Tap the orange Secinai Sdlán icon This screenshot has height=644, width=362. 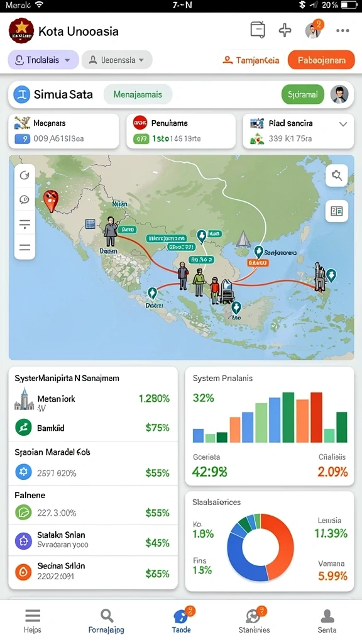tap(23, 572)
